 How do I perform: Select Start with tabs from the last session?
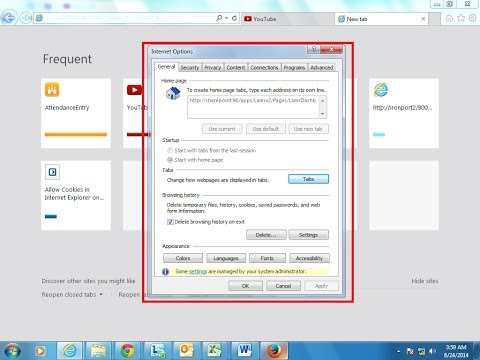tap(212, 150)
